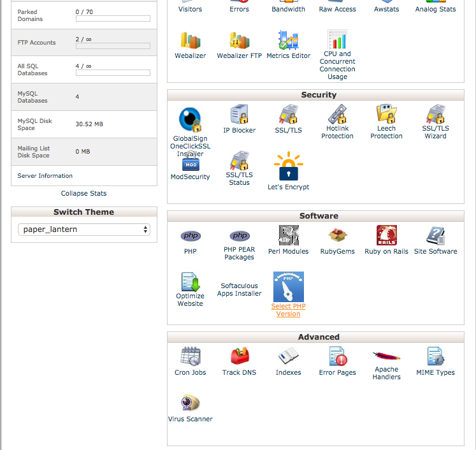This screenshot has height=450, width=476.
Task: Open the Webalizer statistics icon
Action: tap(191, 40)
